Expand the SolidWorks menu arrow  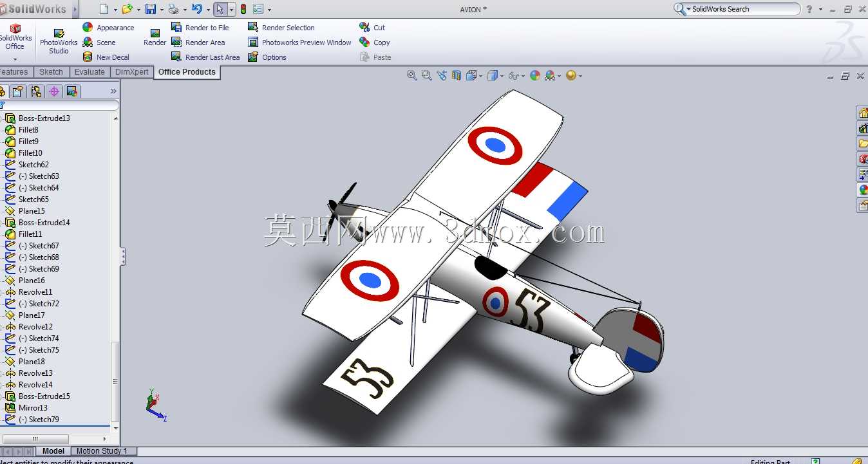tap(75, 9)
